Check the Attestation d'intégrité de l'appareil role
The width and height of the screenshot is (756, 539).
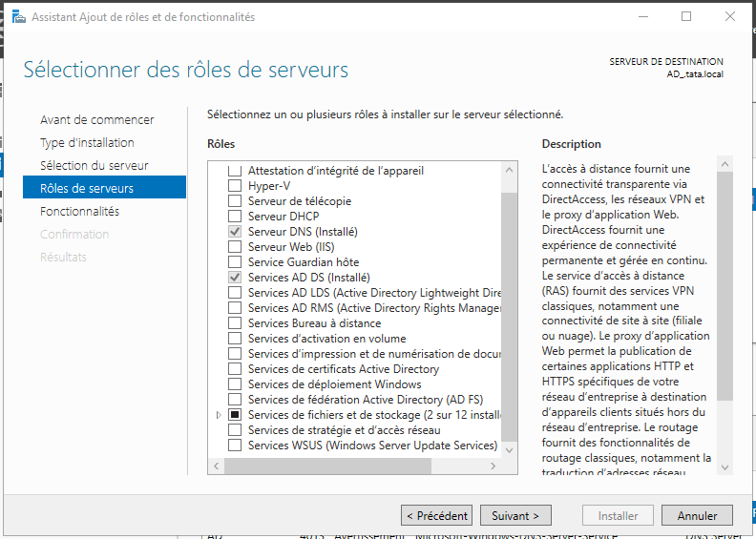(235, 171)
